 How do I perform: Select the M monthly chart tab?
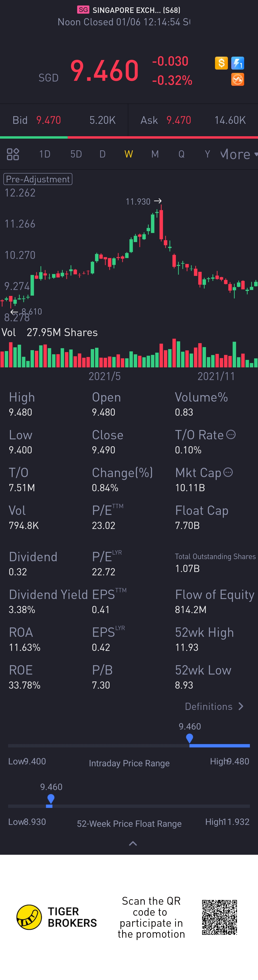tap(155, 154)
